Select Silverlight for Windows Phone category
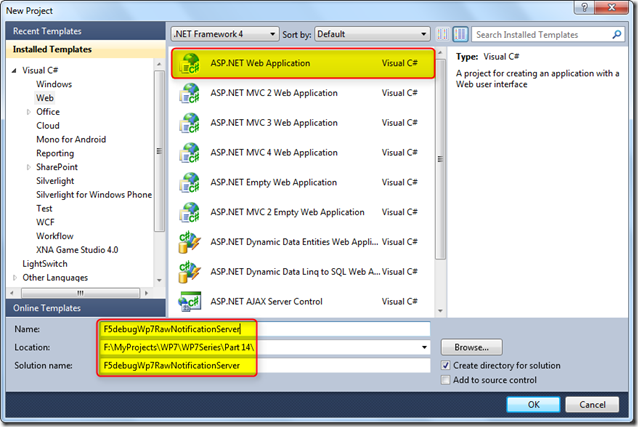Screen dimensions: 638x427 [94, 195]
